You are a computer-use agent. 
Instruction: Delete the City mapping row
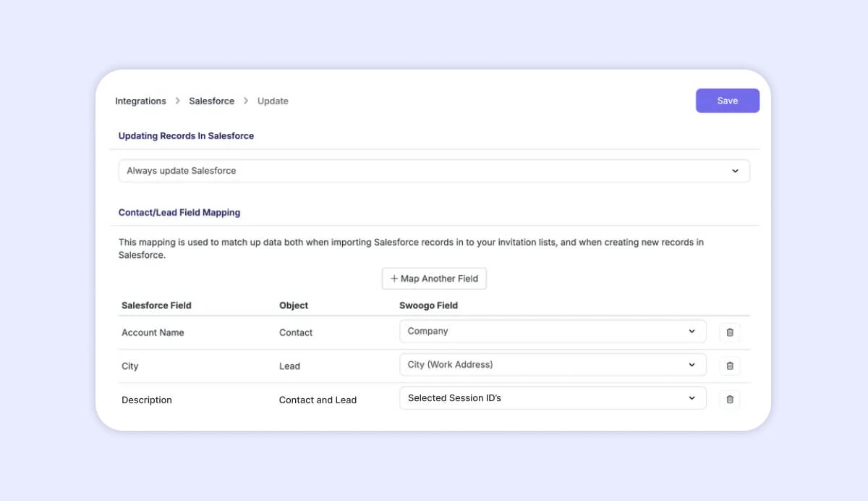(x=729, y=366)
